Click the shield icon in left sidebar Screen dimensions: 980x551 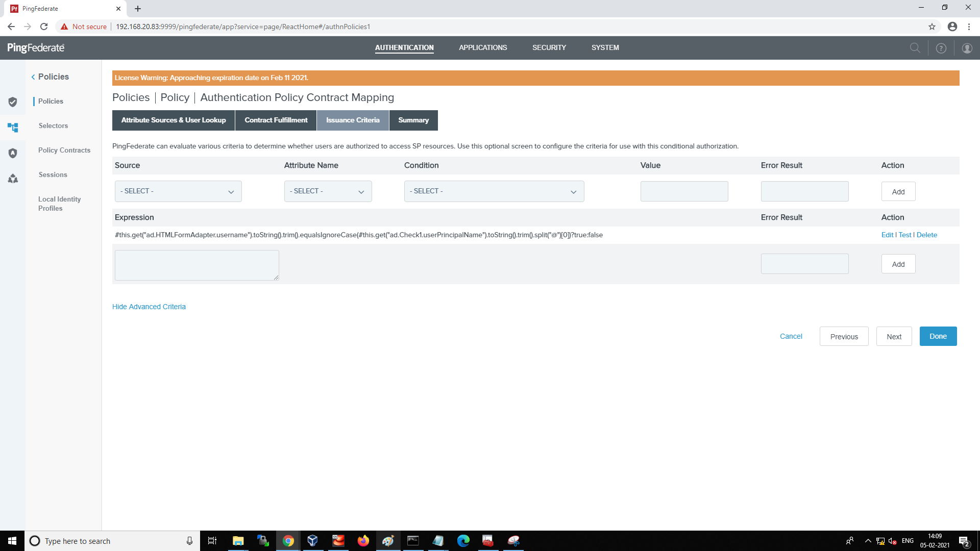click(x=13, y=102)
